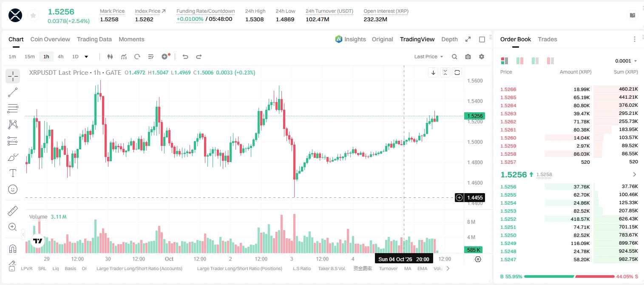Open the Coin Overview tab
Image resolution: width=644 pixels, height=285 pixels.
point(50,39)
